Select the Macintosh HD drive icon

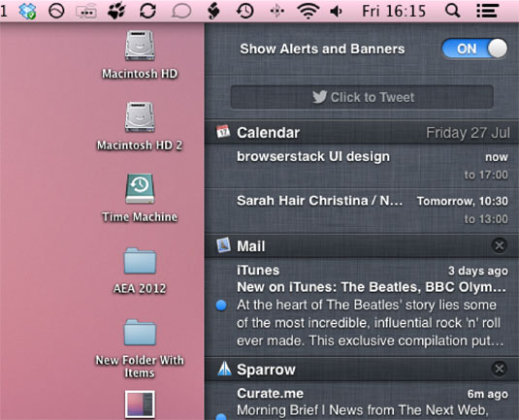point(140,46)
